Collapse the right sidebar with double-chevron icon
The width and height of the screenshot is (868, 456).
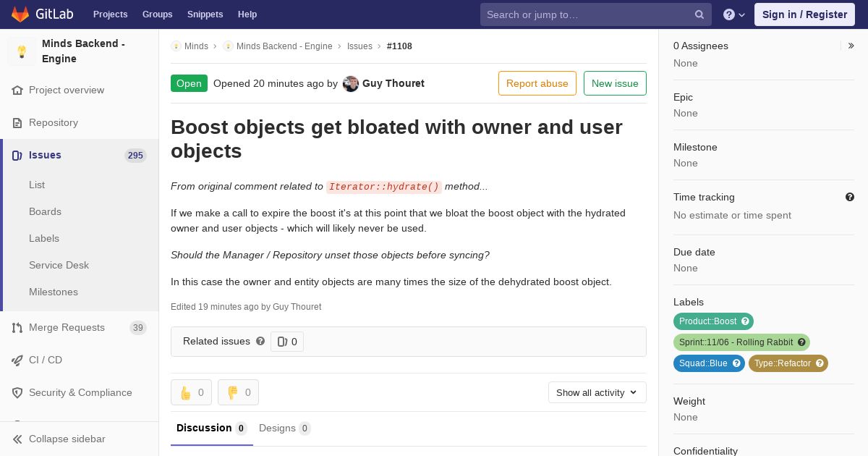click(851, 46)
